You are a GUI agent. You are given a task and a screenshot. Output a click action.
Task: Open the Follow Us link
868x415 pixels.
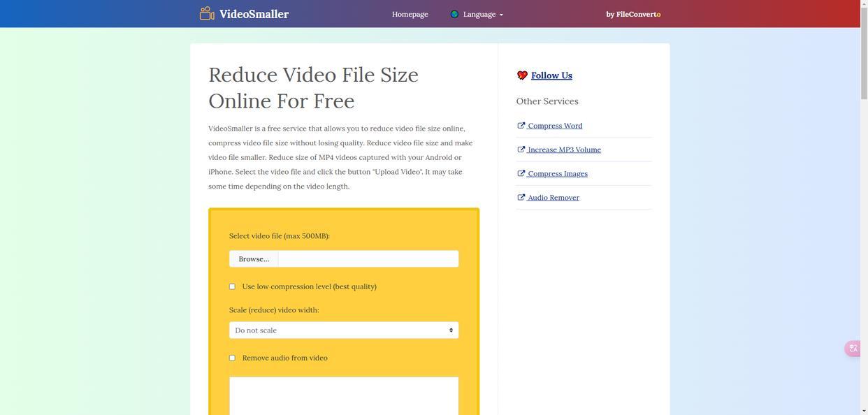(551, 75)
